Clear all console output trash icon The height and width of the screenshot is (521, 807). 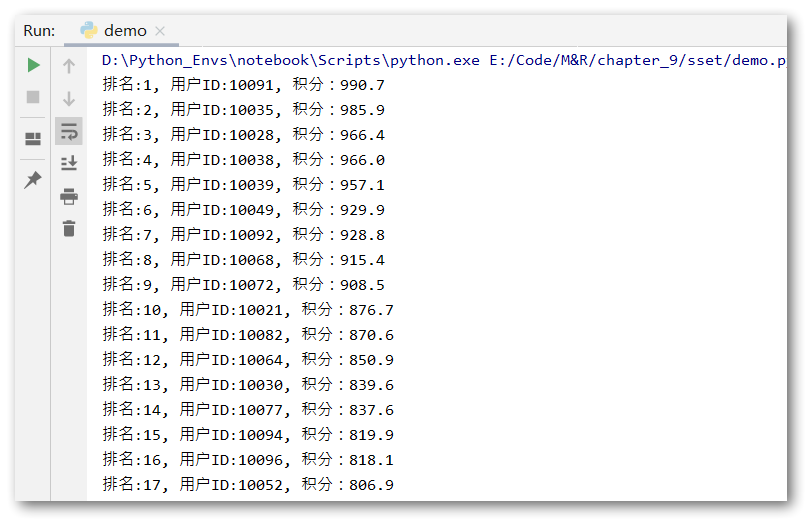click(x=69, y=228)
